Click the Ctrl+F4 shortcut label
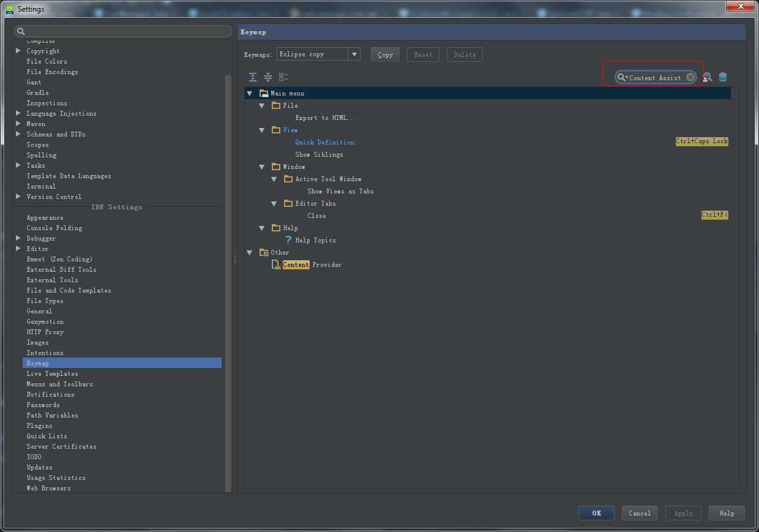The image size is (759, 532). (x=715, y=215)
